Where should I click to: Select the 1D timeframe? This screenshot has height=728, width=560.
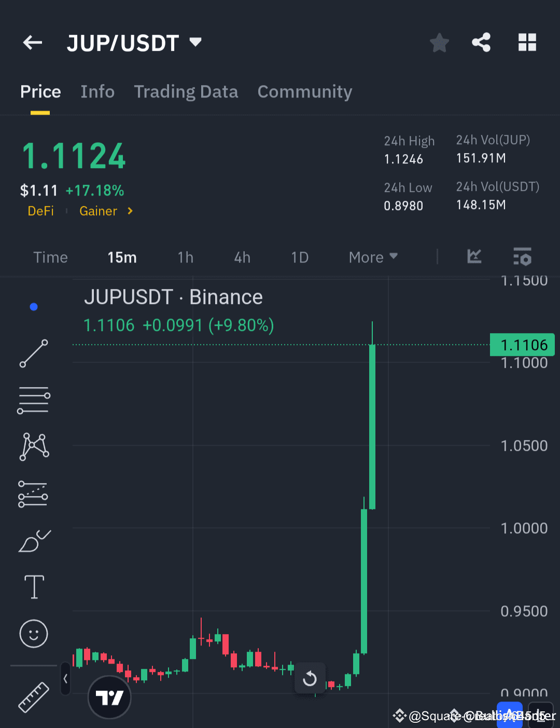click(x=300, y=257)
